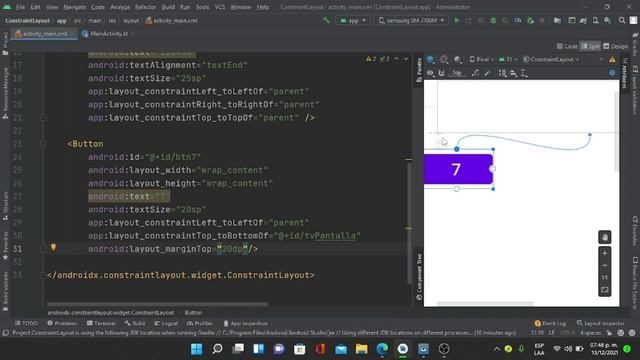The width and height of the screenshot is (640, 360).
Task: Click the clear constraints icon
Action: 475,73
